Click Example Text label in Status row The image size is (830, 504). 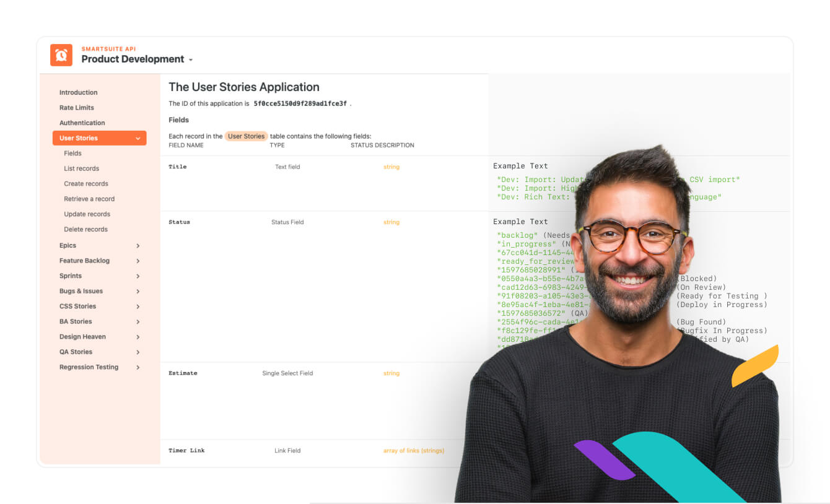[x=520, y=222]
